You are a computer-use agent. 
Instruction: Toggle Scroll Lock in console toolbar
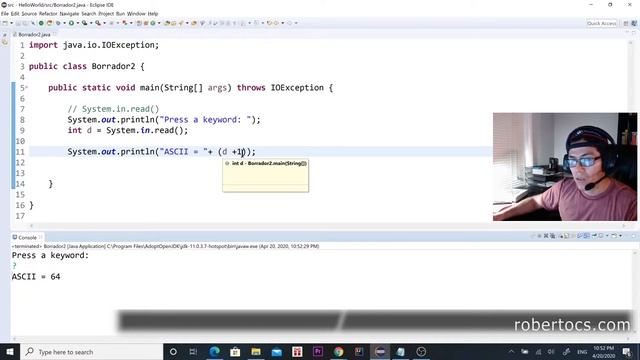coord(567,236)
